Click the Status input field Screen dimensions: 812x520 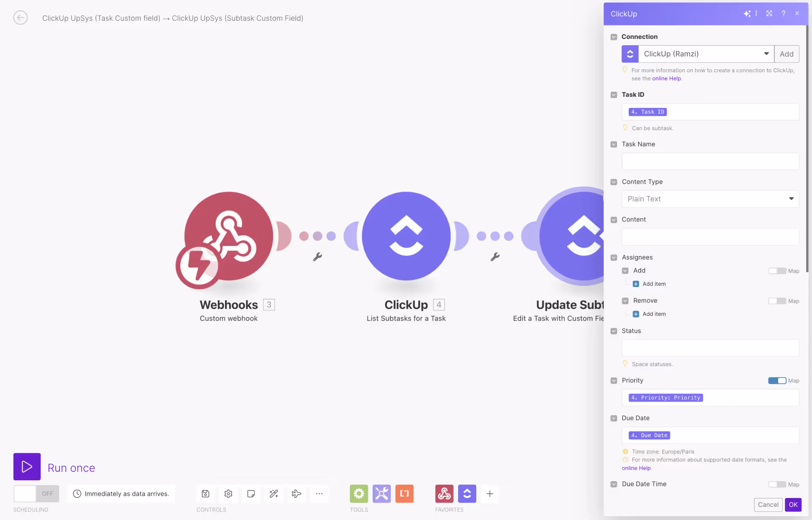710,348
